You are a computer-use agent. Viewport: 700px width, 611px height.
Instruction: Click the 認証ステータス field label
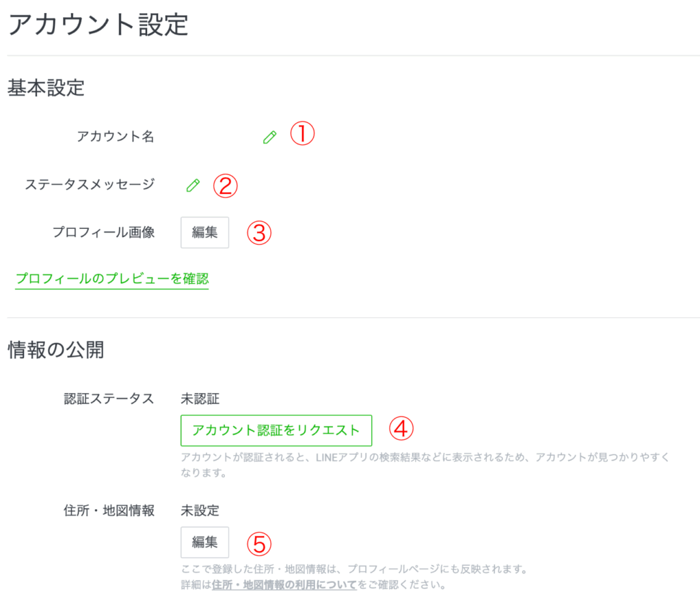[x=109, y=398]
